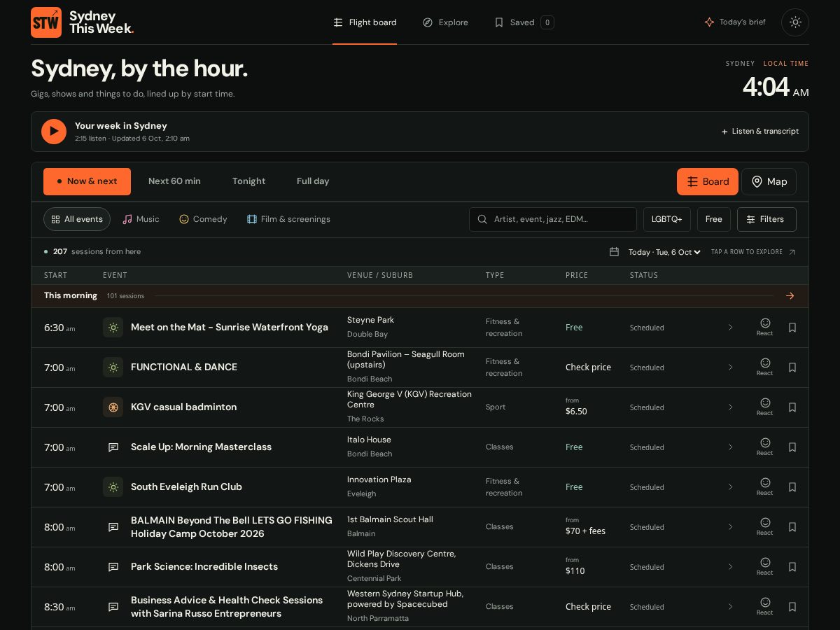Toggle the Free events filter
Screen dimensions: 840x630
click(x=713, y=219)
